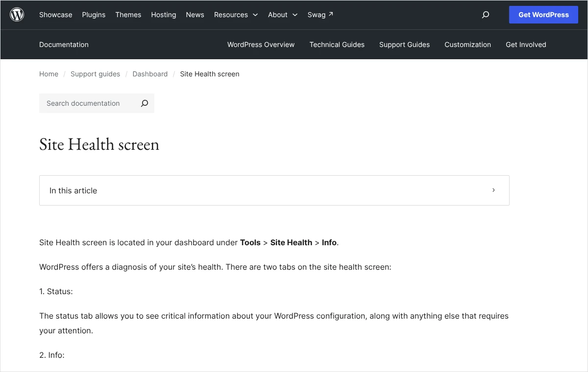Submit documentation search magnifier icon
Viewport: 588px width, 372px height.
[145, 103]
